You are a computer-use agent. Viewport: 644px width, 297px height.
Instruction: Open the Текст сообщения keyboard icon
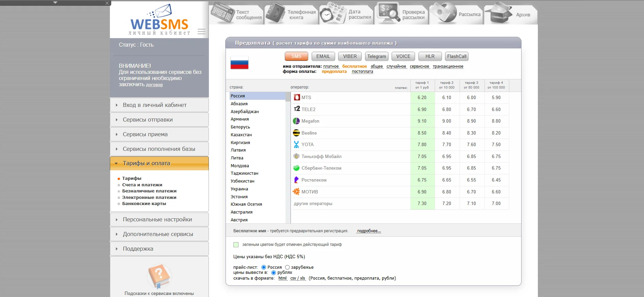(222, 13)
